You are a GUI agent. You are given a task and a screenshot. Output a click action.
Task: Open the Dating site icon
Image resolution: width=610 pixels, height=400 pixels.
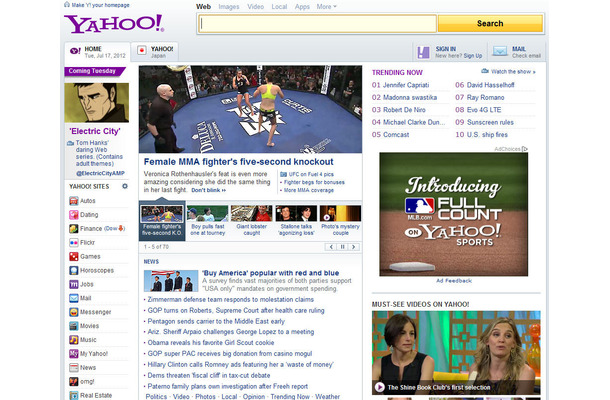(x=74, y=215)
